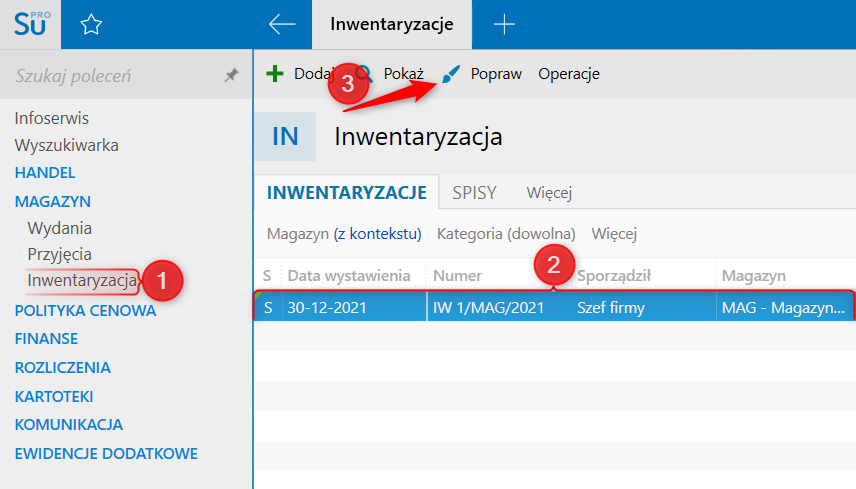Screen dimensions: 856x489
Task: Expand the FINANSE menu section
Action: pos(46,339)
